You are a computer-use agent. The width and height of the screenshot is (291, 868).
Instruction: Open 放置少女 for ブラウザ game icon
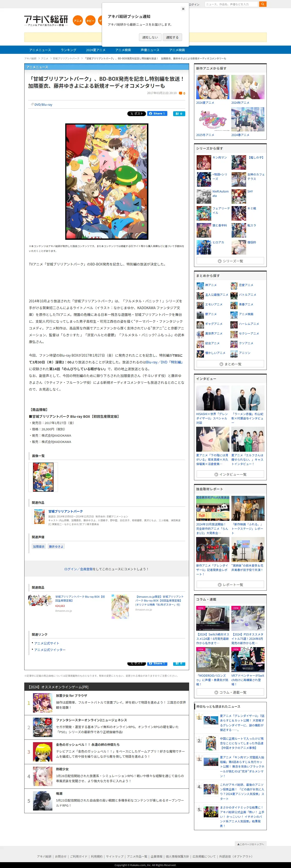coord(42,703)
